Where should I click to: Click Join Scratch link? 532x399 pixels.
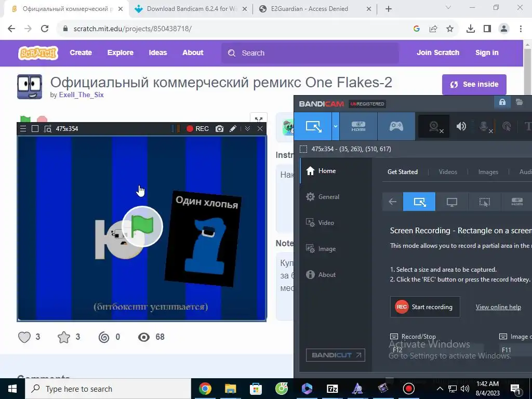437,52
